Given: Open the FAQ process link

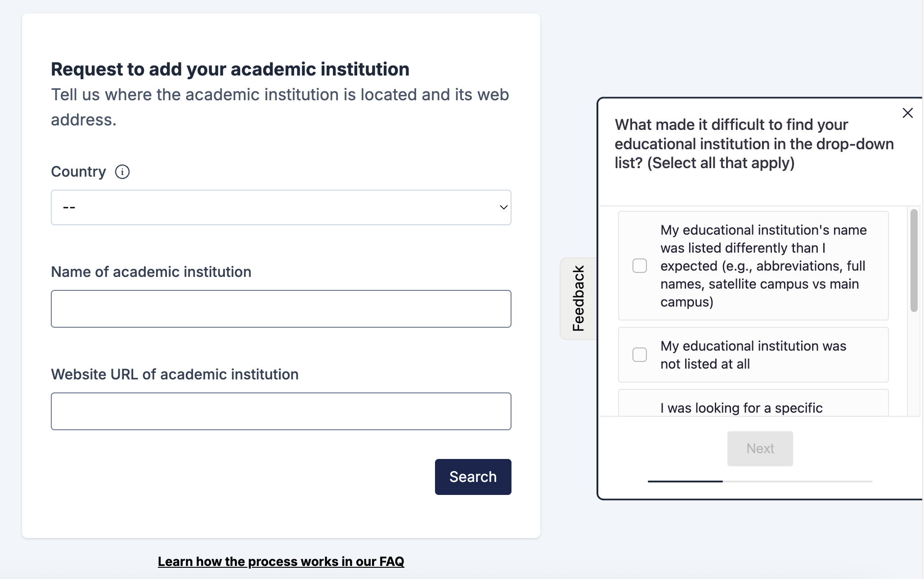Looking at the screenshot, I should click(x=281, y=561).
